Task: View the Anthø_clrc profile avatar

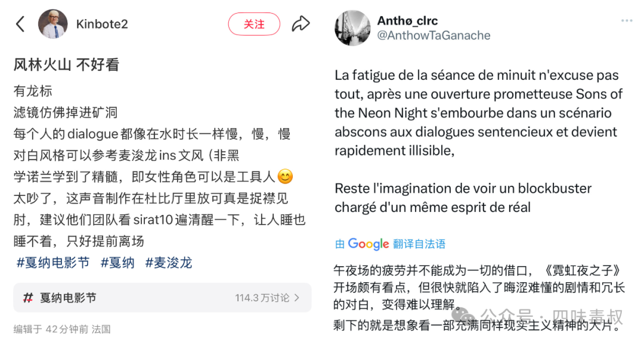Action: 353,28
